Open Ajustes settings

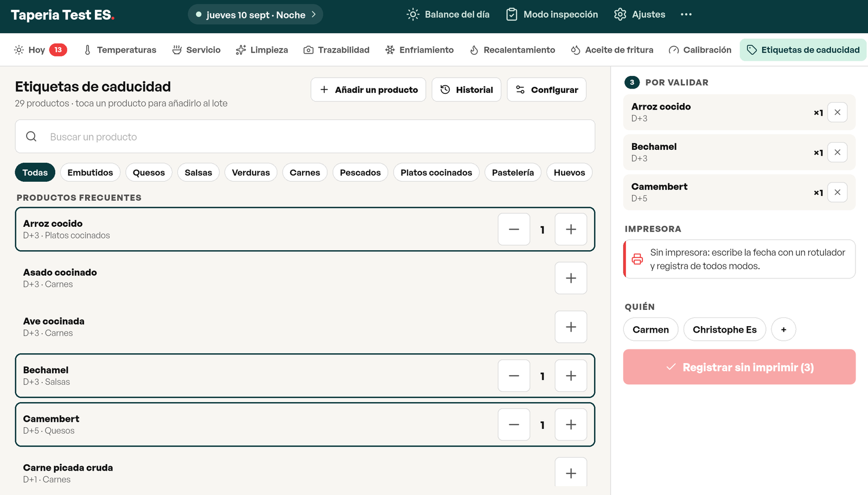640,15
